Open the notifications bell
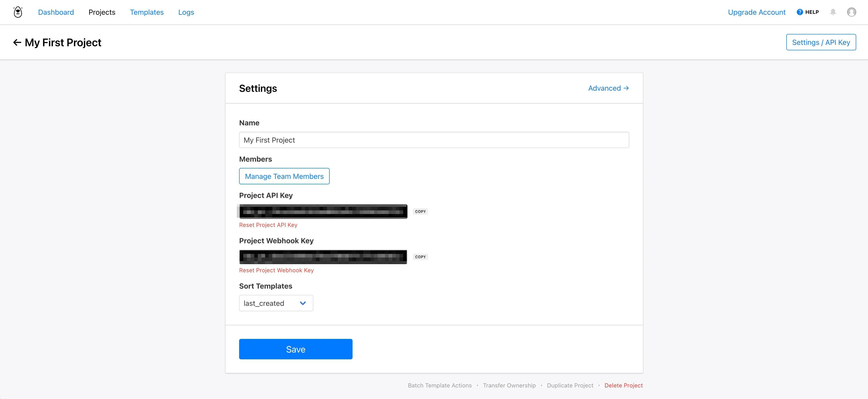Viewport: 868px width, 399px height. click(833, 12)
